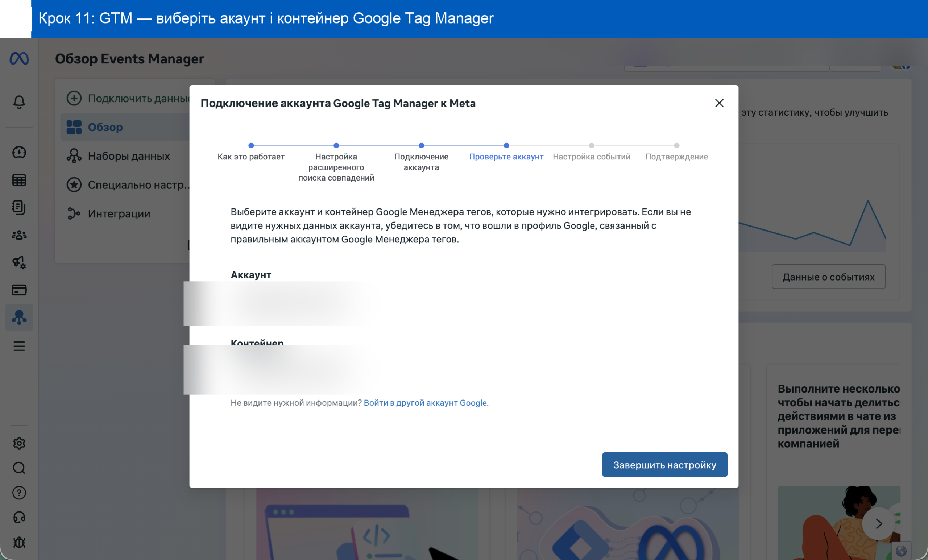Image resolution: width=928 pixels, height=560 pixels.
Task: Click the globe icon at bottom right
Action: [x=901, y=551]
